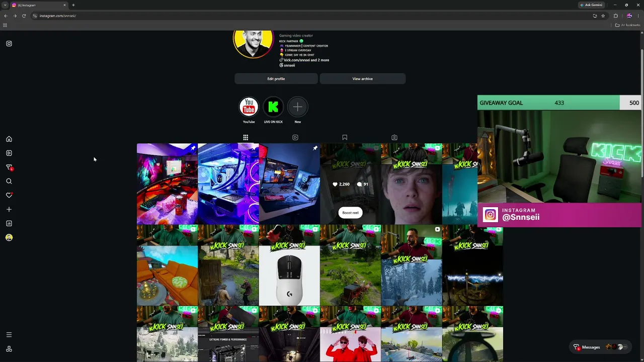
Task: Click the Ask Gemini button
Action: tap(591, 5)
